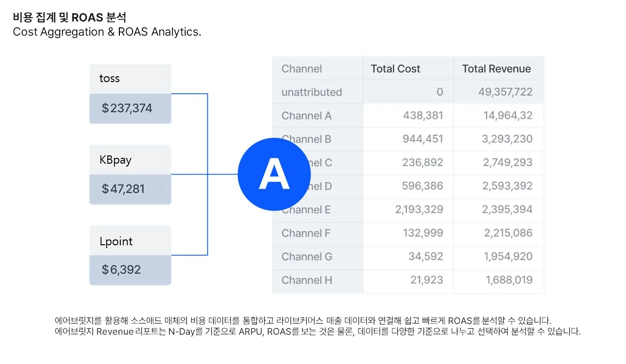Select the Lpoint source card label
The width and height of the screenshot is (626, 364).
point(116,241)
